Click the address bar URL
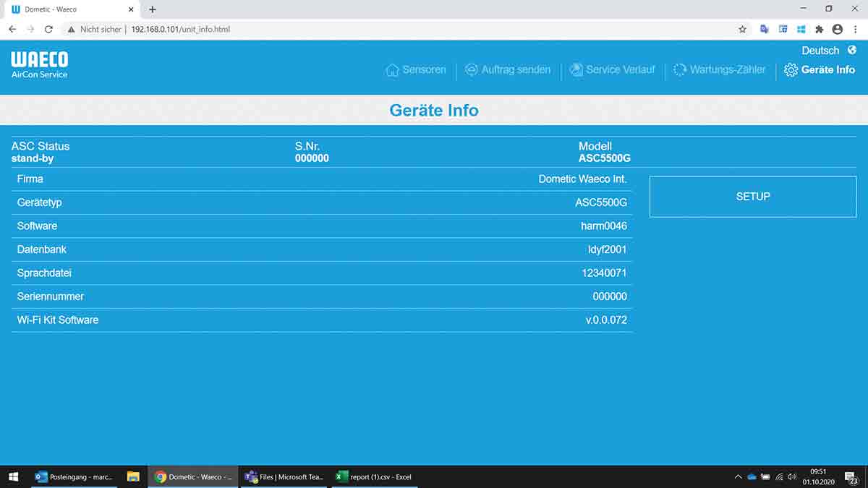This screenshot has height=488, width=868. coord(180,30)
